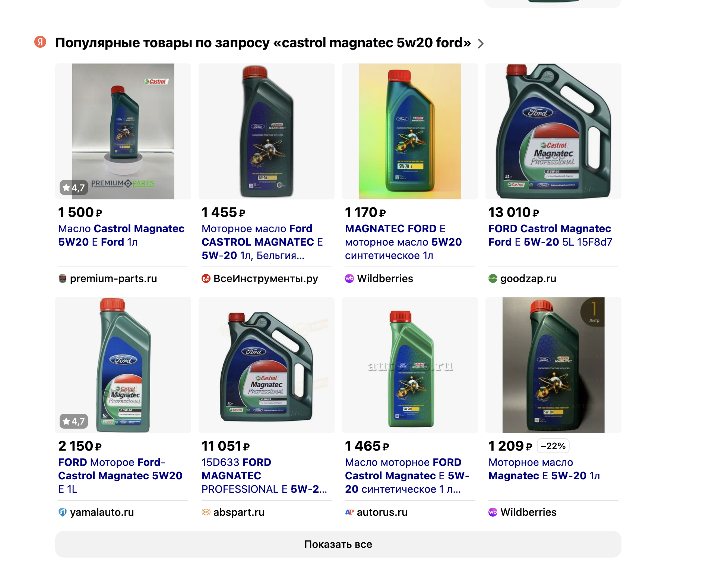The height and width of the screenshot is (571, 728).
Task: Click the red Yandex logo icon
Action: 40,42
